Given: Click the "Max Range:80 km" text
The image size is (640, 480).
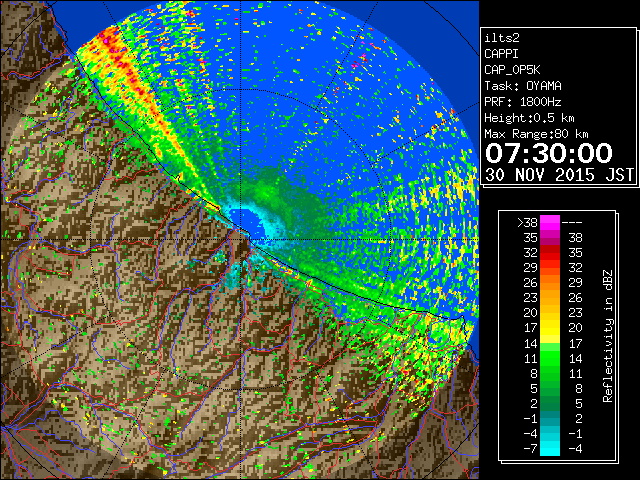Looking at the screenshot, I should click(536, 134).
